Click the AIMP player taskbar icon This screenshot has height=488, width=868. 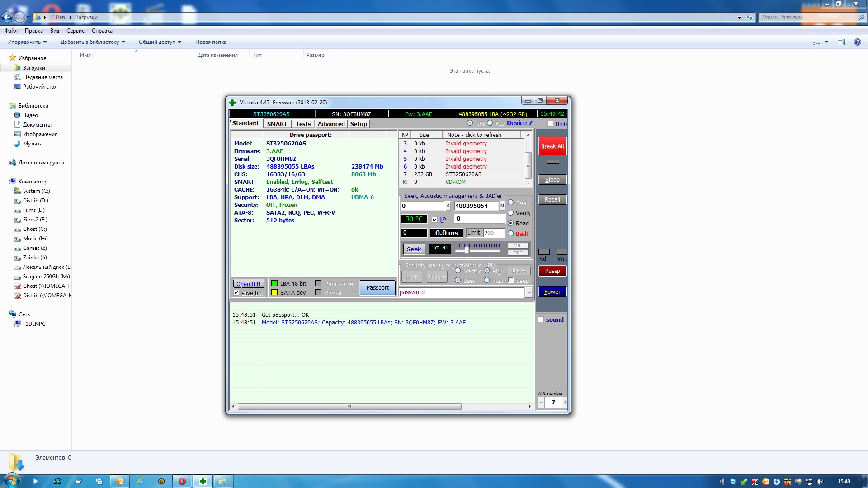[161, 481]
